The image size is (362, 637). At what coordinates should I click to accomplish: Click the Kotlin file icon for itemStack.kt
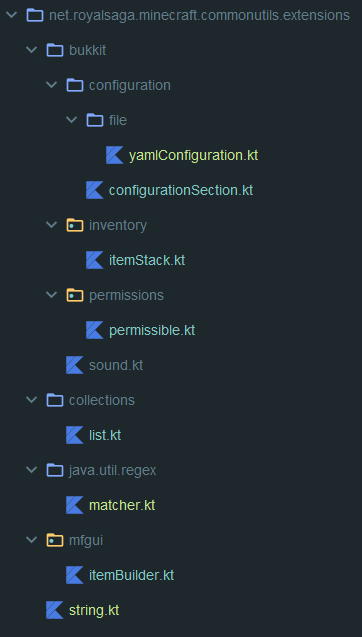tap(95, 260)
